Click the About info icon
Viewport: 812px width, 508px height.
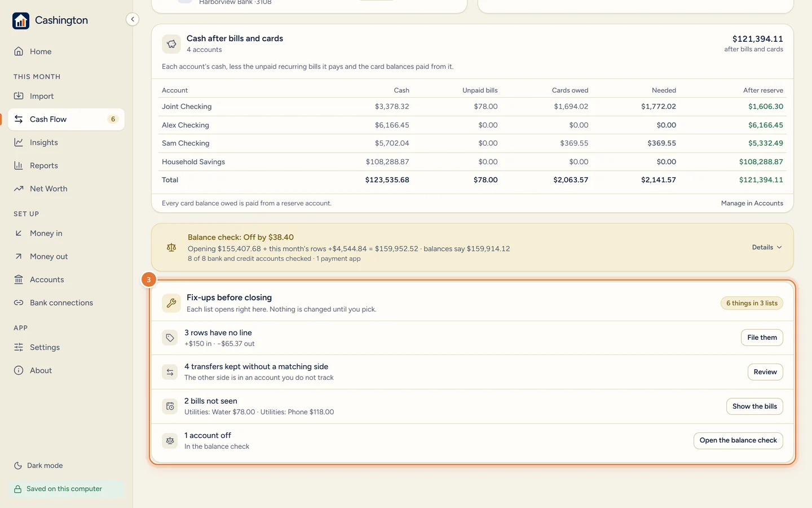19,370
